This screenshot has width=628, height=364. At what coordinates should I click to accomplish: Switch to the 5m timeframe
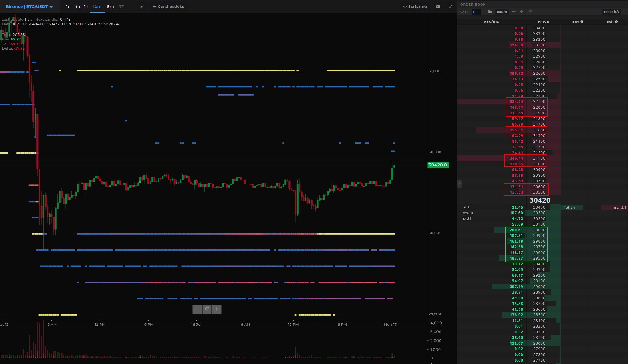tap(110, 6)
